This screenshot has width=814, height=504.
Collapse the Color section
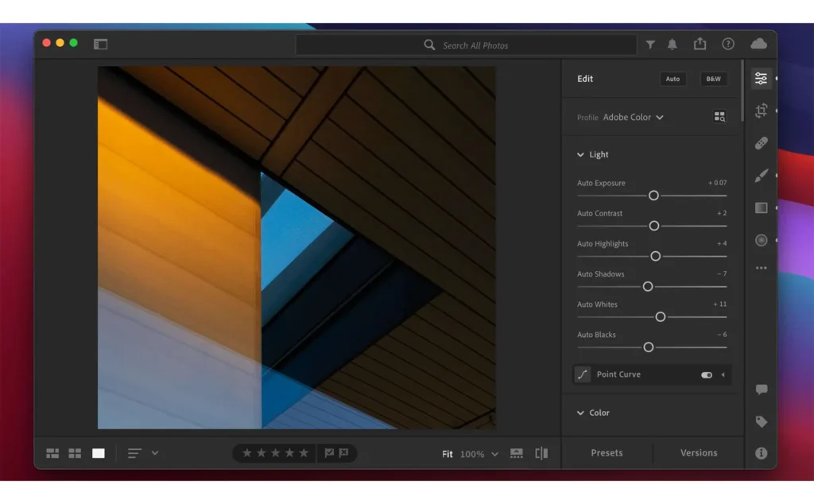(x=580, y=413)
